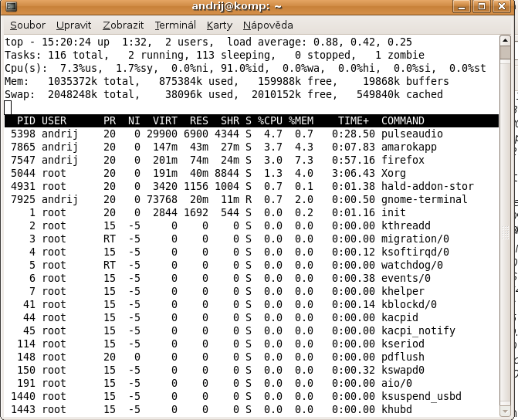518x420 pixels.
Task: Open the Terminál menu
Action: pos(175,25)
